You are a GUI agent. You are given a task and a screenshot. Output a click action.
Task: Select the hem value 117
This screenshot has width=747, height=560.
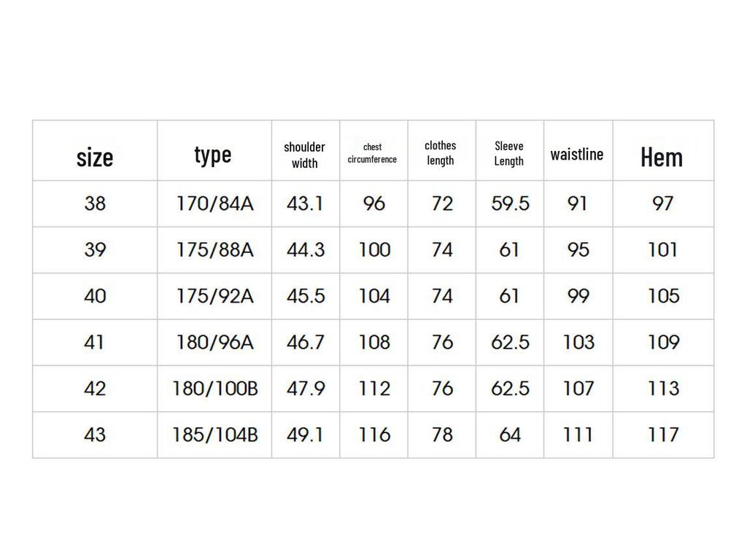(663, 435)
